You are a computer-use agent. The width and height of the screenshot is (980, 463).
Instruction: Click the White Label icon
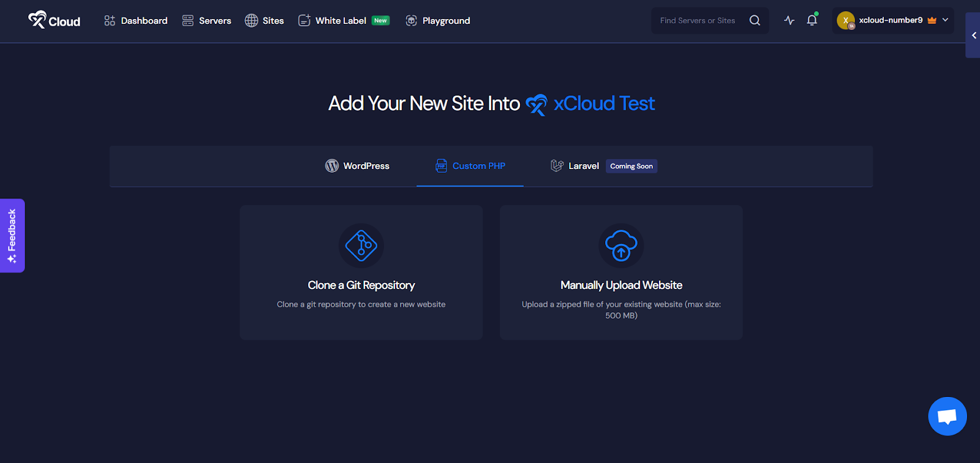(304, 21)
